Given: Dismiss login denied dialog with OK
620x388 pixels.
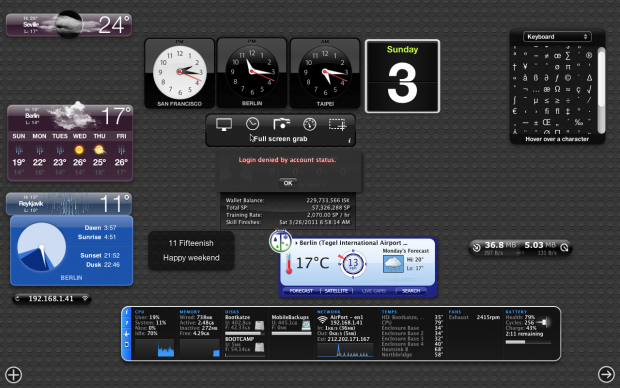Looking at the screenshot, I should pyautogui.click(x=288, y=183).
